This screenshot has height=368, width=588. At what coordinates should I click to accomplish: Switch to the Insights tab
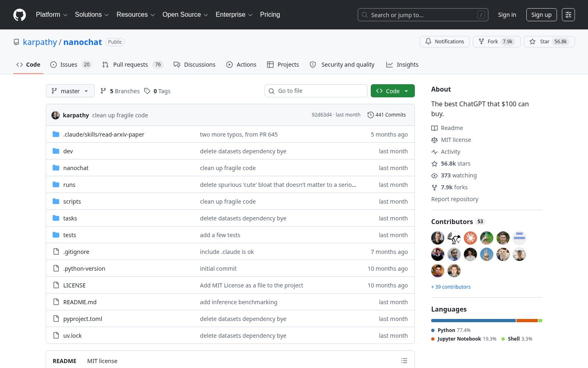coord(402,65)
